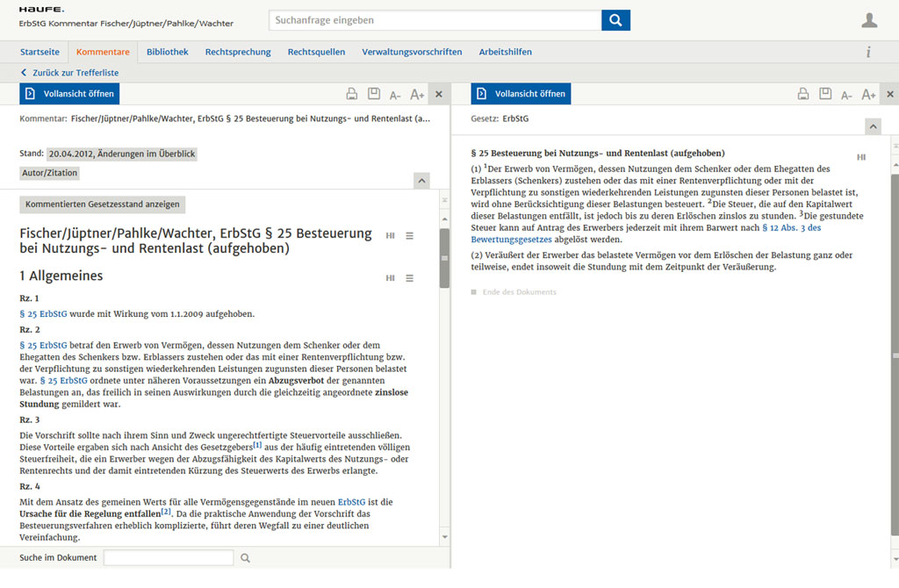Click 'Rz. 3' paragraph marker
The width and height of the screenshot is (899, 588).
point(30,420)
